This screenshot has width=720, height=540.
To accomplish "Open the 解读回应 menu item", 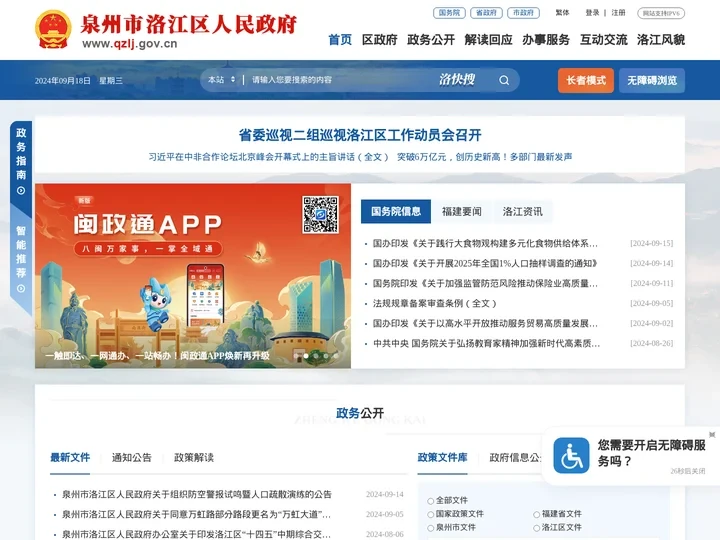I will point(488,40).
